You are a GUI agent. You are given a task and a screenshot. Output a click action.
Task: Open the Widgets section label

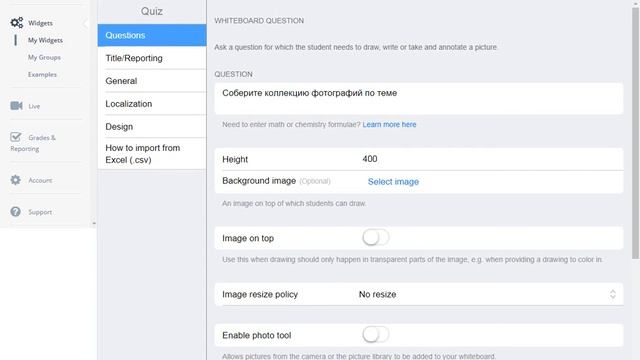[40, 23]
